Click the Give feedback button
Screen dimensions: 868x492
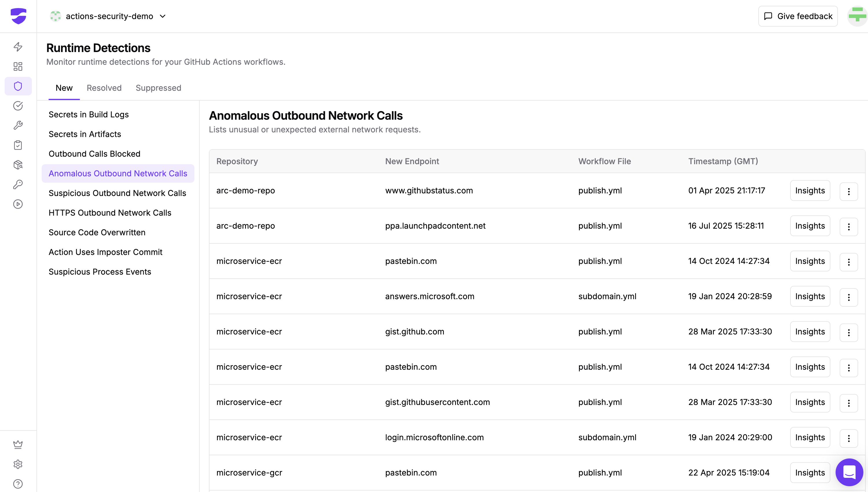pos(798,16)
